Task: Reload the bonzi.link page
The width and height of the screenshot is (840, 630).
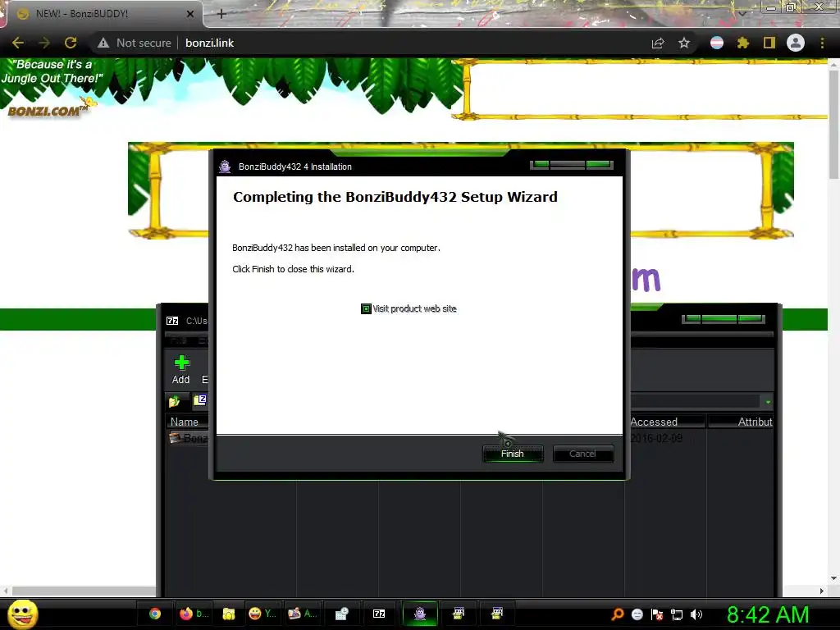Action: click(x=71, y=43)
